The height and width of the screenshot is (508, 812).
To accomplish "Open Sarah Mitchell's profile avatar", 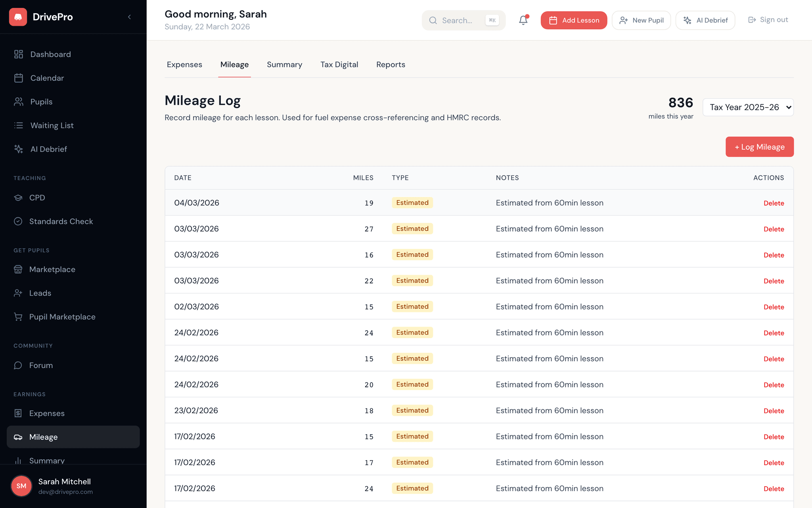I will click(x=21, y=486).
